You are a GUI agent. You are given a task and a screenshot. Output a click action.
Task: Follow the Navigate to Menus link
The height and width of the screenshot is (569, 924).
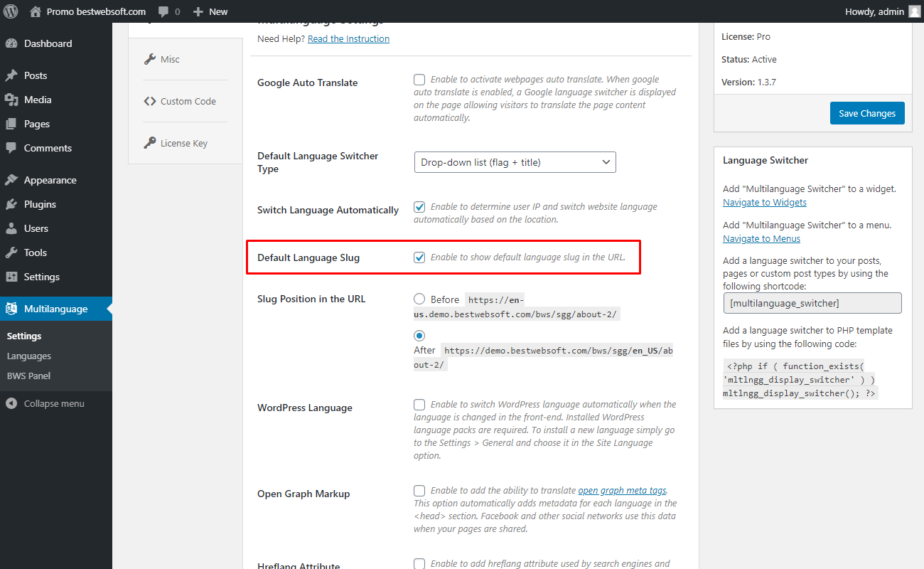coord(761,239)
